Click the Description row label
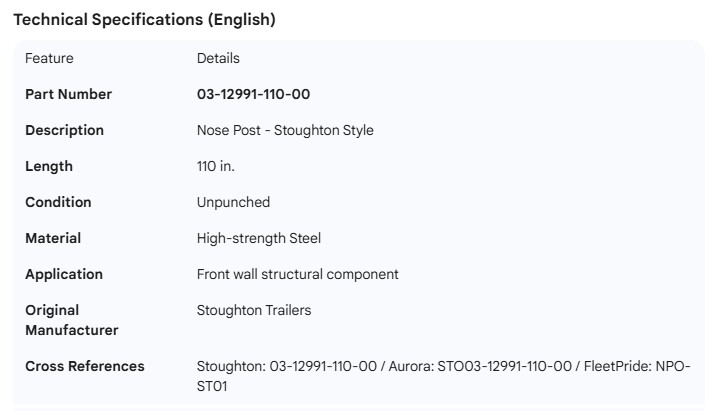The width and height of the screenshot is (710, 411). tap(64, 130)
